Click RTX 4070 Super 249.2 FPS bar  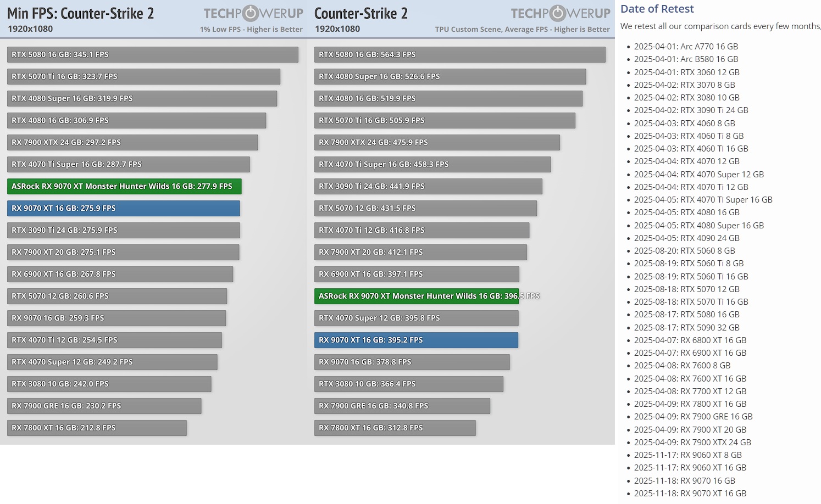pyautogui.click(x=112, y=362)
